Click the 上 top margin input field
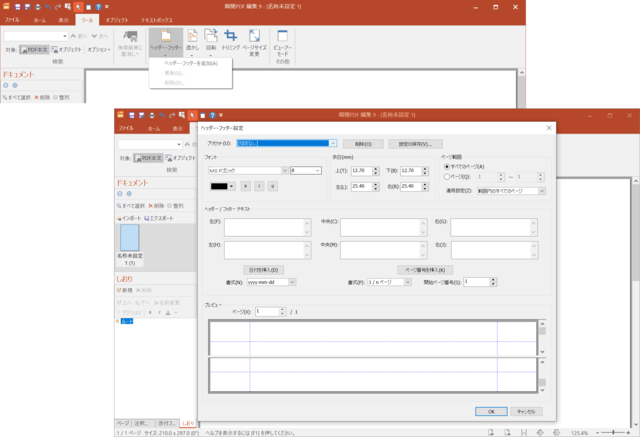 (x=361, y=171)
